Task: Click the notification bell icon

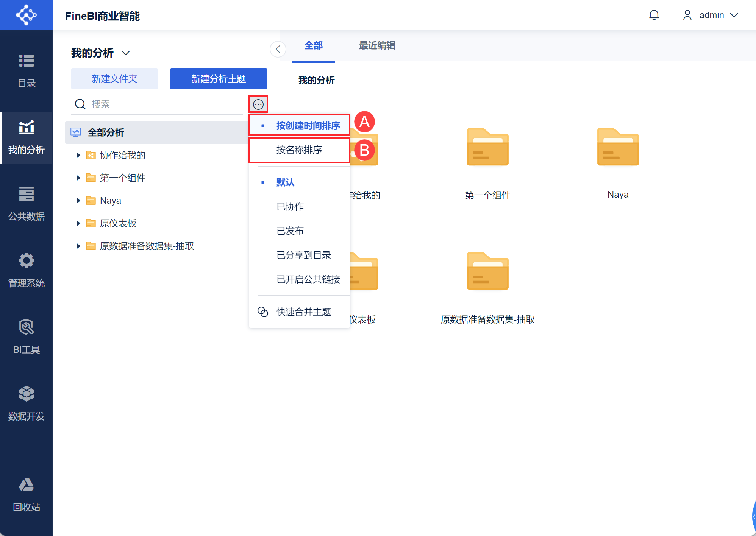Action: [654, 15]
